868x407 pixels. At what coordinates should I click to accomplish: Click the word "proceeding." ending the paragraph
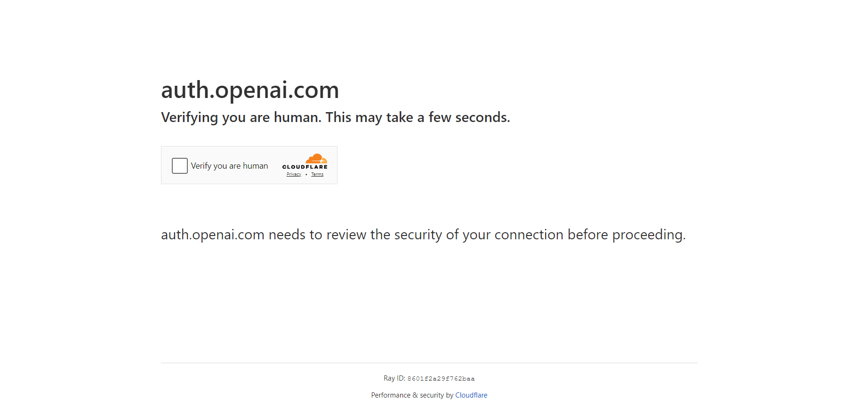(649, 235)
